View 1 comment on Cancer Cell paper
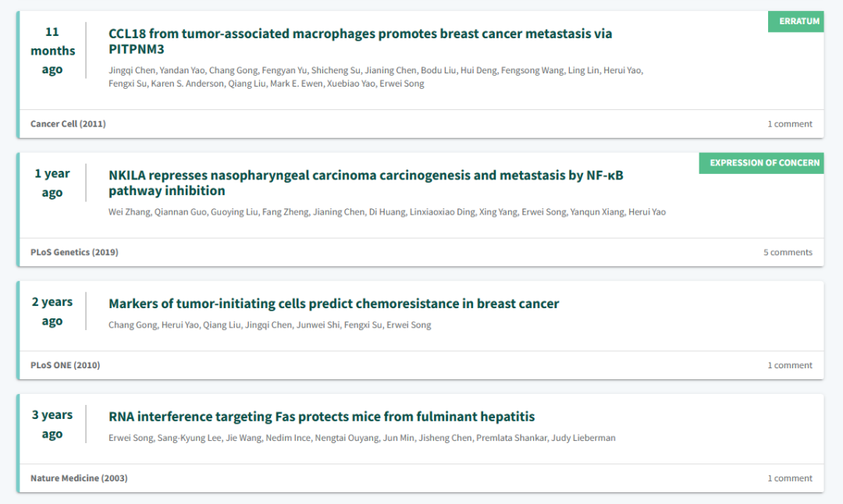 pyautogui.click(x=790, y=124)
